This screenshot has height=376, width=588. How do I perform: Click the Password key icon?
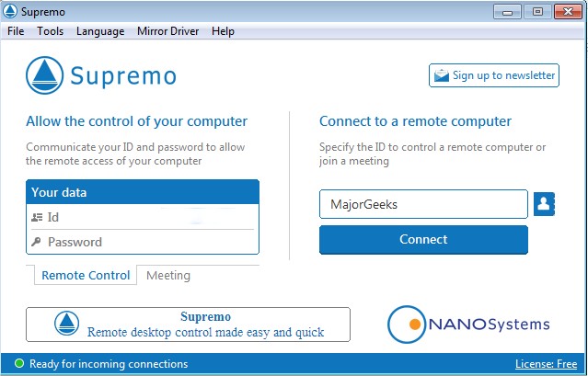[37, 242]
